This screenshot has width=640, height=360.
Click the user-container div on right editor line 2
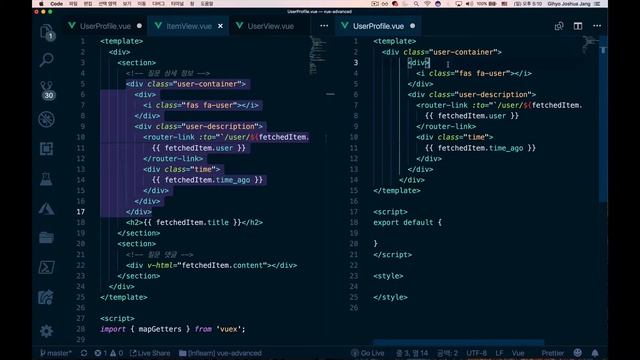pos(442,52)
